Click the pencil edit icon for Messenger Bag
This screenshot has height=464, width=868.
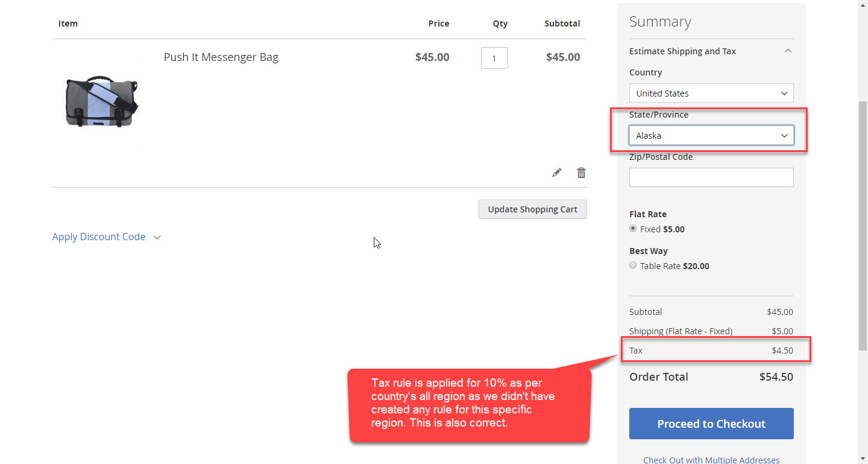pos(556,173)
